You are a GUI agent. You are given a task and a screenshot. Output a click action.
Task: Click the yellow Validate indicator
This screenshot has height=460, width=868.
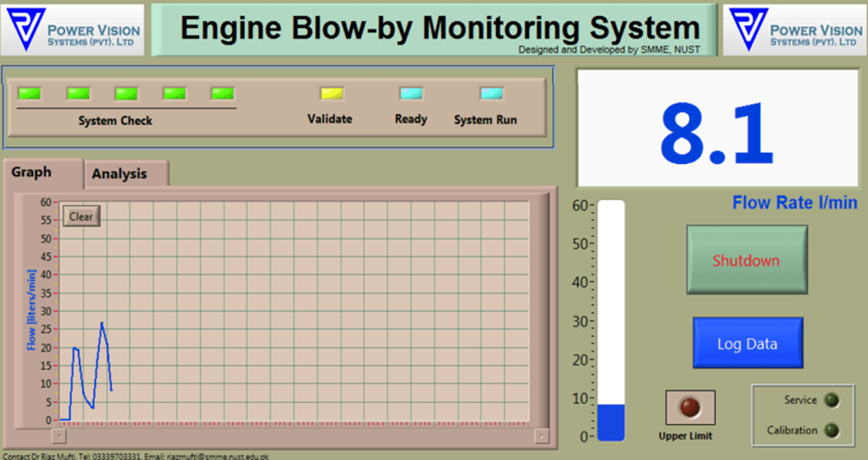coord(330,92)
